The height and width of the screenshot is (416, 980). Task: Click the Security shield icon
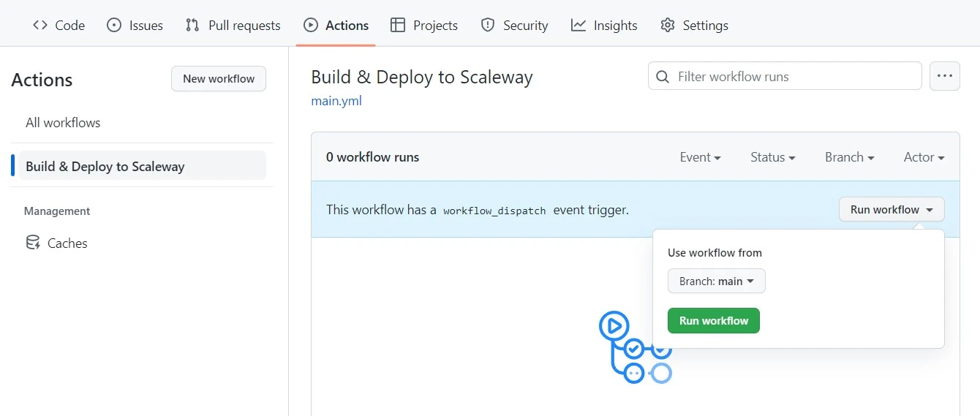pos(488,26)
